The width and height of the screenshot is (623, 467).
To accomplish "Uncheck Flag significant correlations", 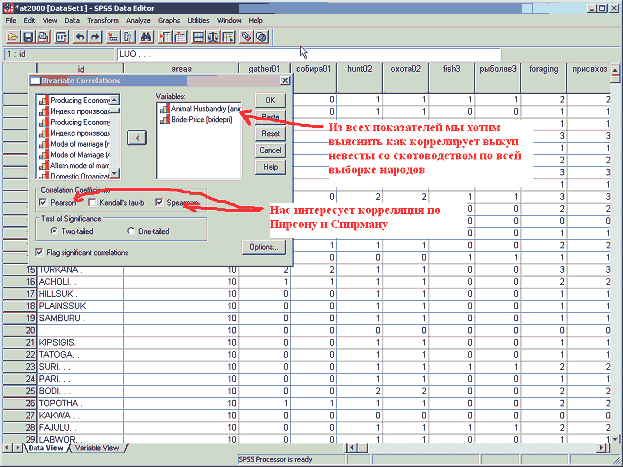I will click(40, 252).
